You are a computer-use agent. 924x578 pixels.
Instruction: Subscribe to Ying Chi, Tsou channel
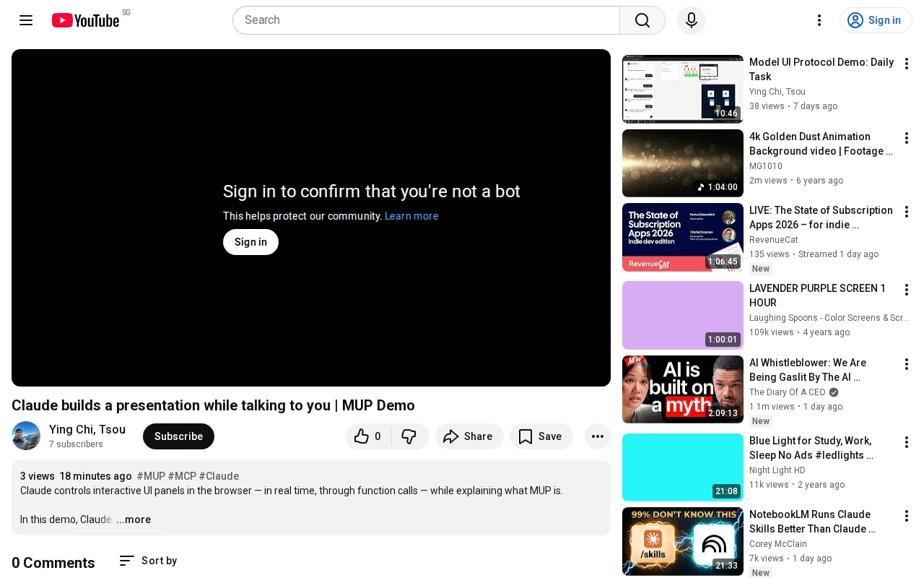pos(178,436)
